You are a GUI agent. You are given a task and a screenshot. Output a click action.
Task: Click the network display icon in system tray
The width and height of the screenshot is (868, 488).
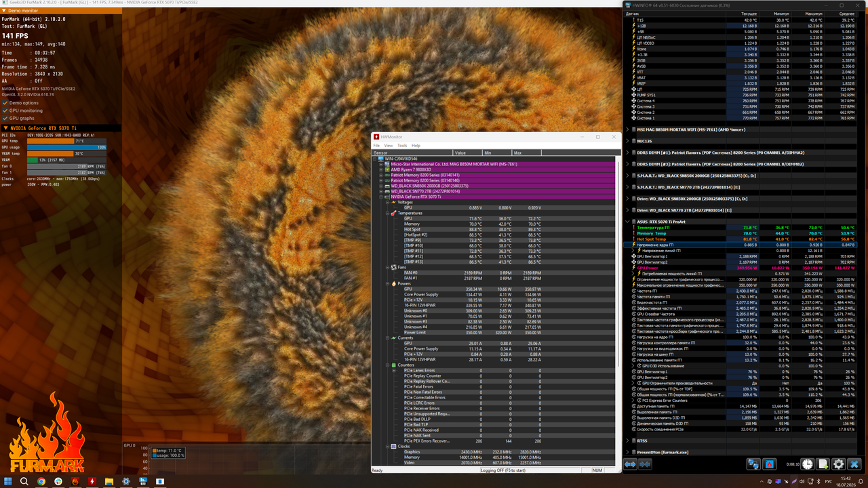click(x=810, y=481)
